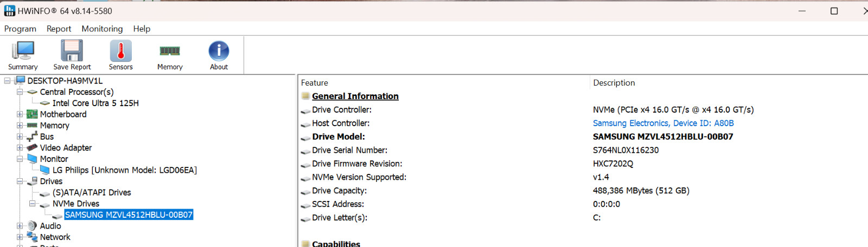868x247 pixels.
Task: Open the Program menu
Action: [x=20, y=29]
